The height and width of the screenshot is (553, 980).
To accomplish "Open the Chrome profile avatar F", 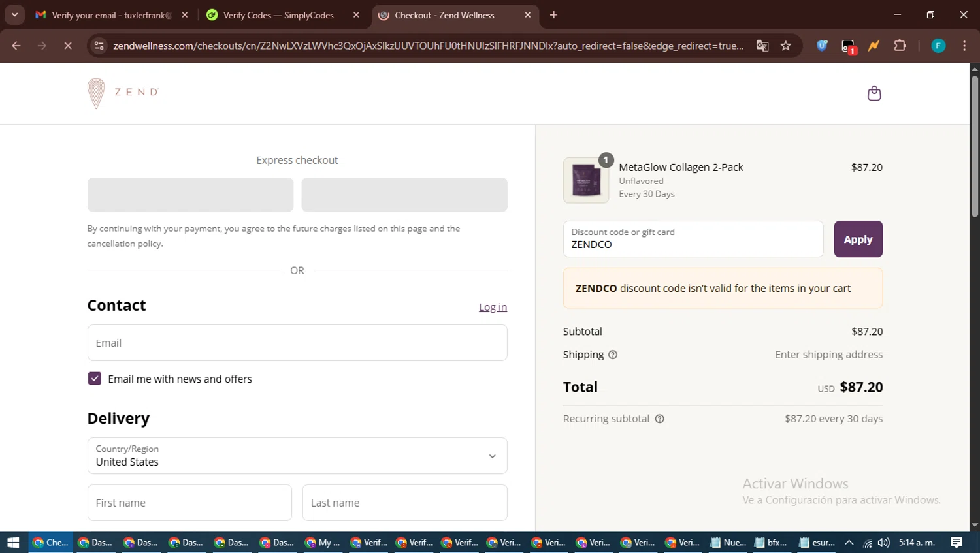I will click(938, 46).
